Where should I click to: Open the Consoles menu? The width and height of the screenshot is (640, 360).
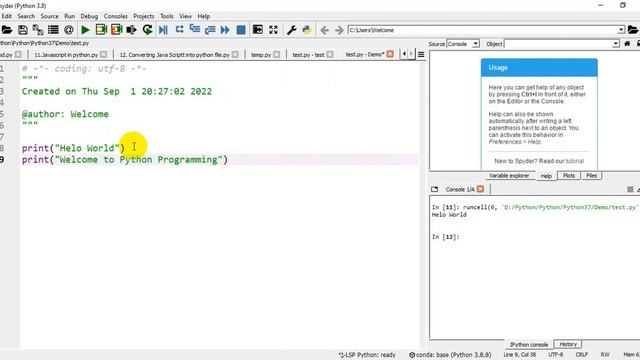116,16
